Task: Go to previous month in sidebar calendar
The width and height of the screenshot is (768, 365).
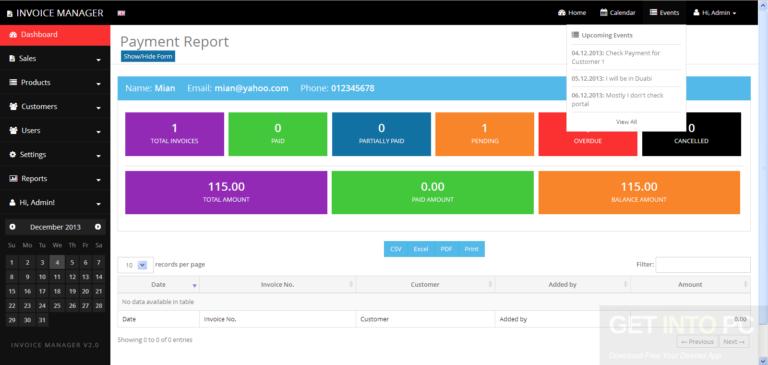Action: pyautogui.click(x=12, y=227)
